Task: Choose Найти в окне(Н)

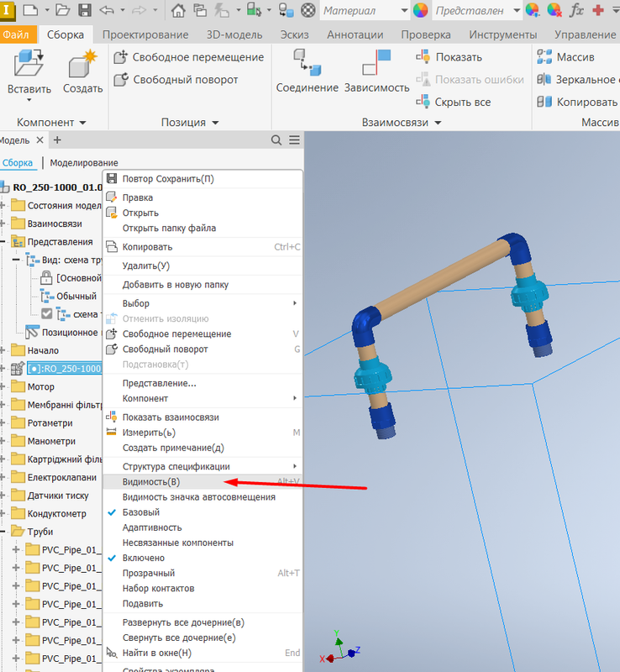Action: click(202, 653)
